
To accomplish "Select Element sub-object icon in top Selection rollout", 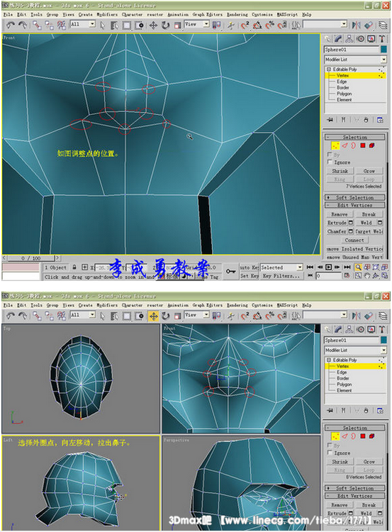I will pyautogui.click(x=371, y=145).
